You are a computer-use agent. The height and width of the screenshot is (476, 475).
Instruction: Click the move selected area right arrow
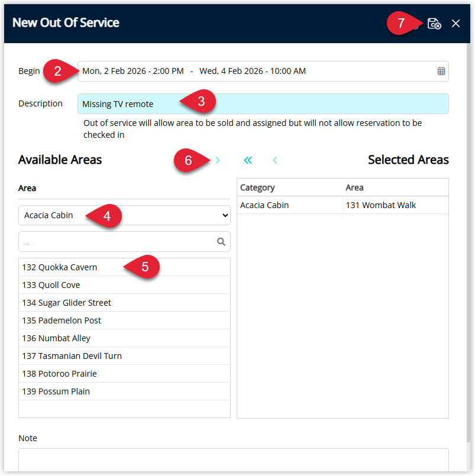218,160
